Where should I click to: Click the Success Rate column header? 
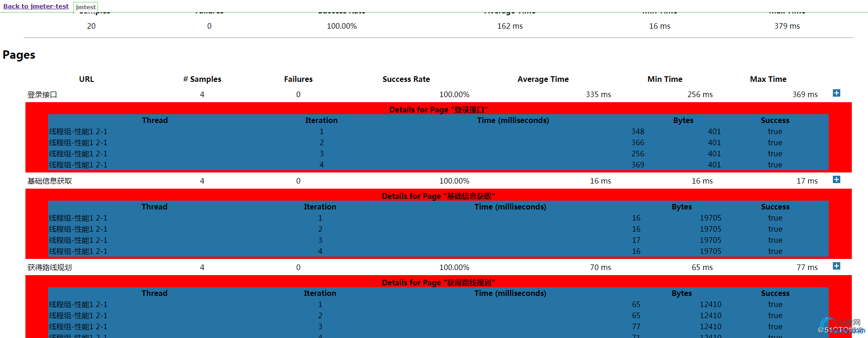pos(406,79)
